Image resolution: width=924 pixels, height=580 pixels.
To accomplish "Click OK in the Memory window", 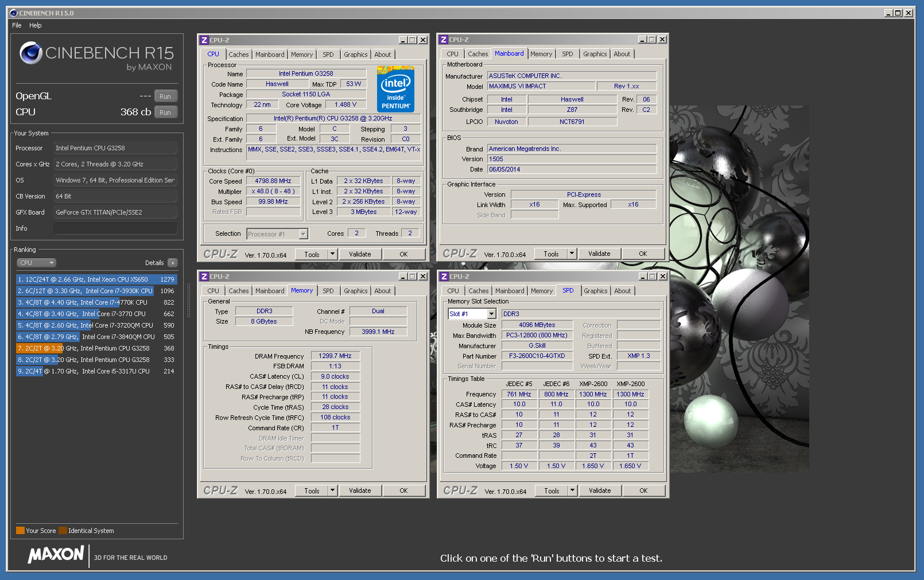I will click(403, 491).
